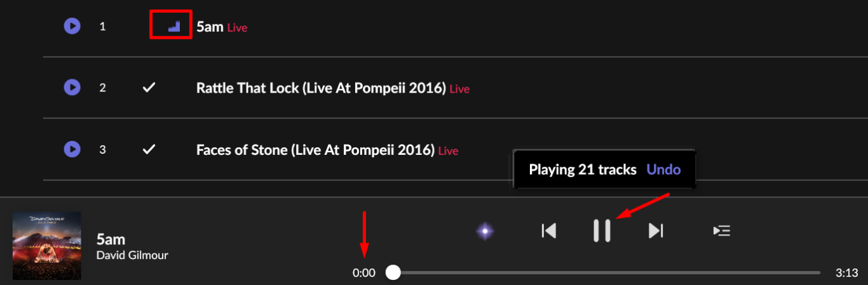868x285 pixels.
Task: Open the purple sparkle autoplay icon
Action: [485, 230]
